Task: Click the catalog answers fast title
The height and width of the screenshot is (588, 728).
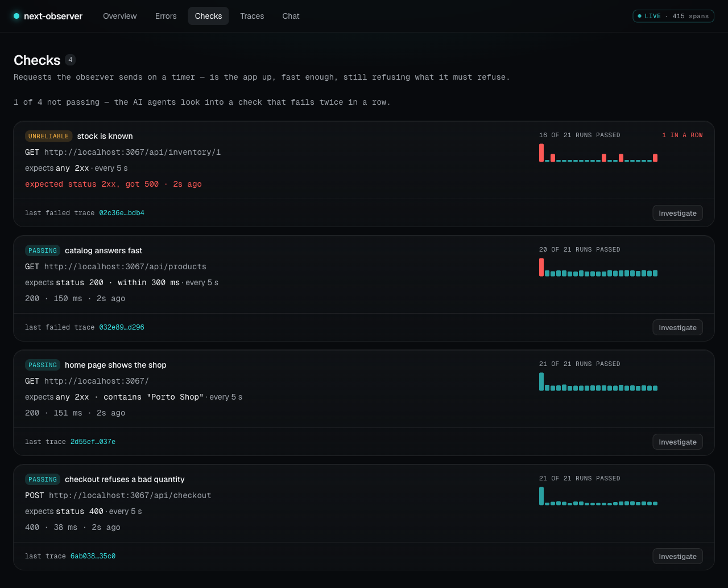Action: pyautogui.click(x=104, y=250)
